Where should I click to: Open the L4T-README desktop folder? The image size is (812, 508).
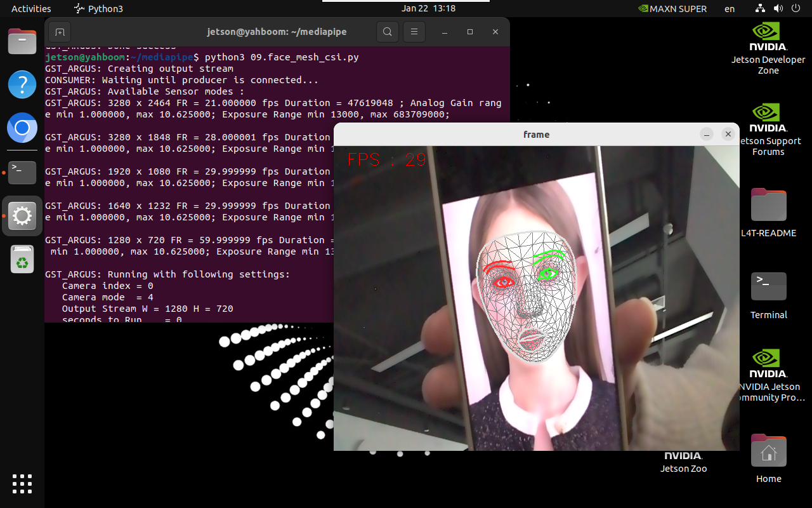768,213
